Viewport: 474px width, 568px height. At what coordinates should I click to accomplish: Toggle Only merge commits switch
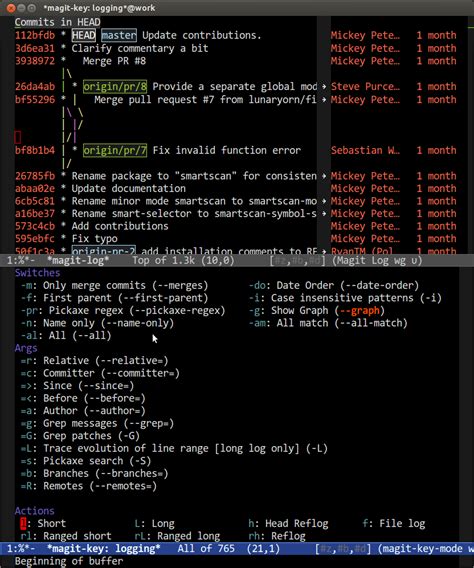(x=114, y=286)
